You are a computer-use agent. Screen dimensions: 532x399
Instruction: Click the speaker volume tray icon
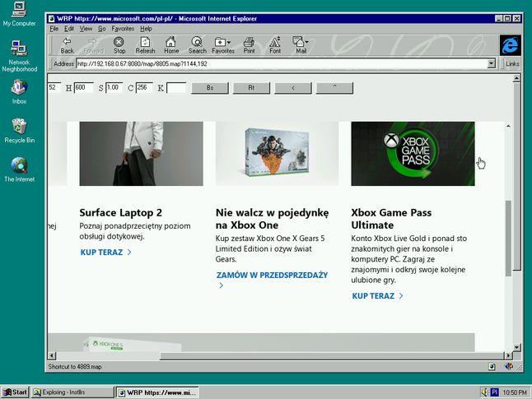484,392
